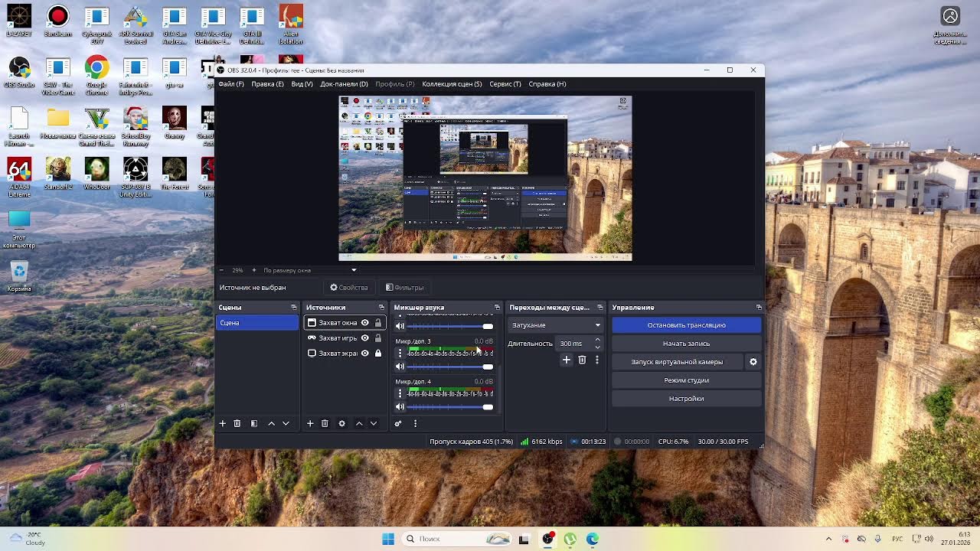The height and width of the screenshot is (551, 980).
Task: Add a new scene with plus icon
Action: click(x=223, y=423)
